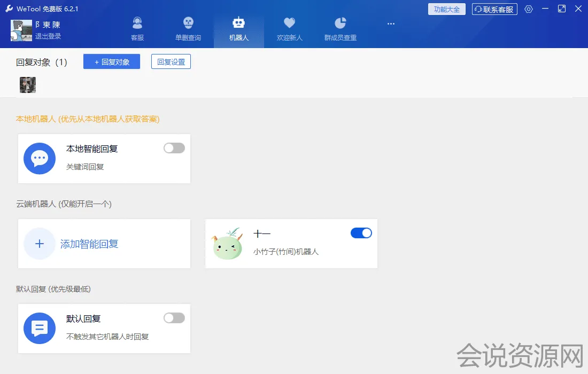Image resolution: width=588 pixels, height=374 pixels.
Task: Open the 群成员查重 pie chart icon
Action: 340,24
